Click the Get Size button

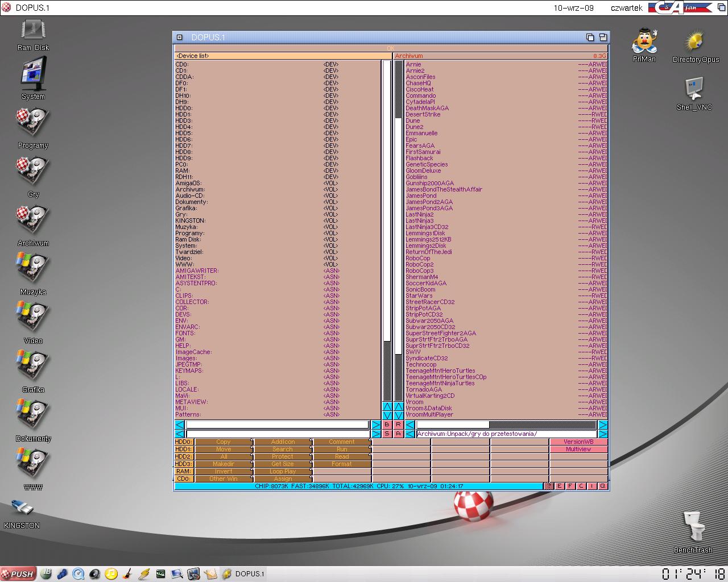click(x=283, y=464)
